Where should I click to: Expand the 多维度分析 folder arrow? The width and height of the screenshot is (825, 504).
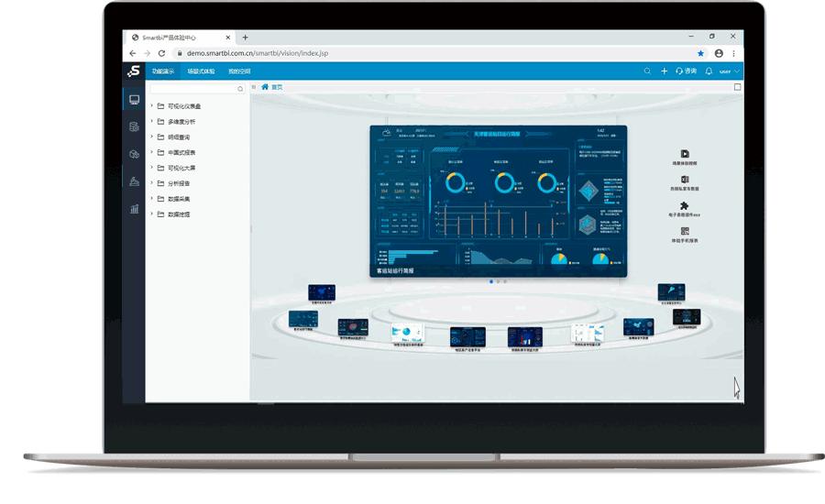[151, 122]
